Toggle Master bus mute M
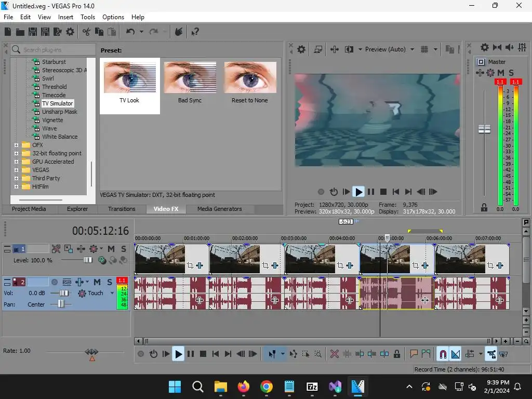The width and height of the screenshot is (532, 399). (x=501, y=73)
